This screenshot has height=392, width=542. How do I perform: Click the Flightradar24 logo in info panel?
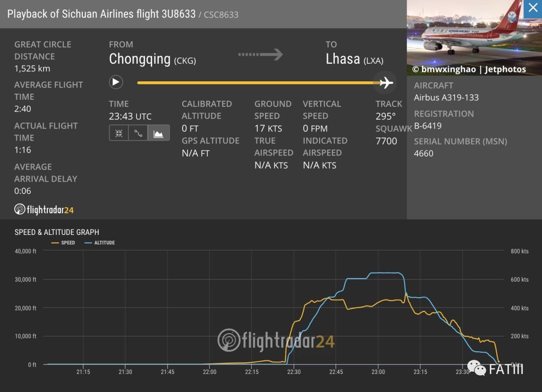pyautogui.click(x=44, y=209)
